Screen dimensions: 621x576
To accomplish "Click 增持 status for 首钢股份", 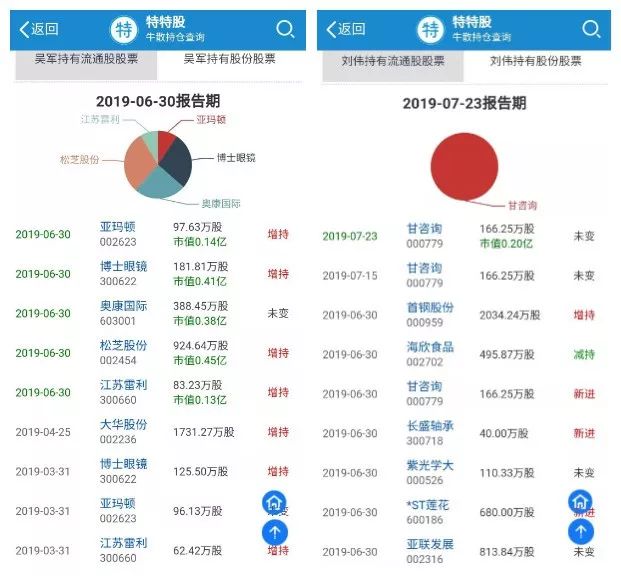I will pos(584,315).
